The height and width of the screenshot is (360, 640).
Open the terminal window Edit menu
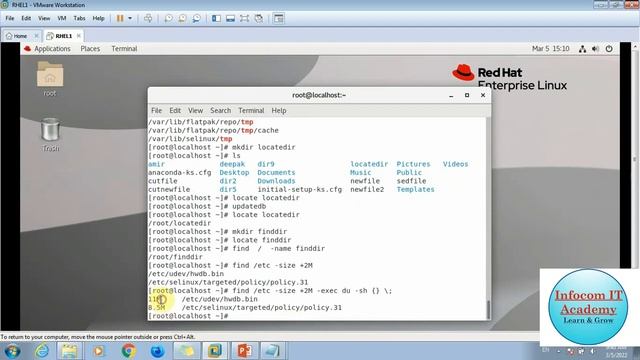point(175,111)
